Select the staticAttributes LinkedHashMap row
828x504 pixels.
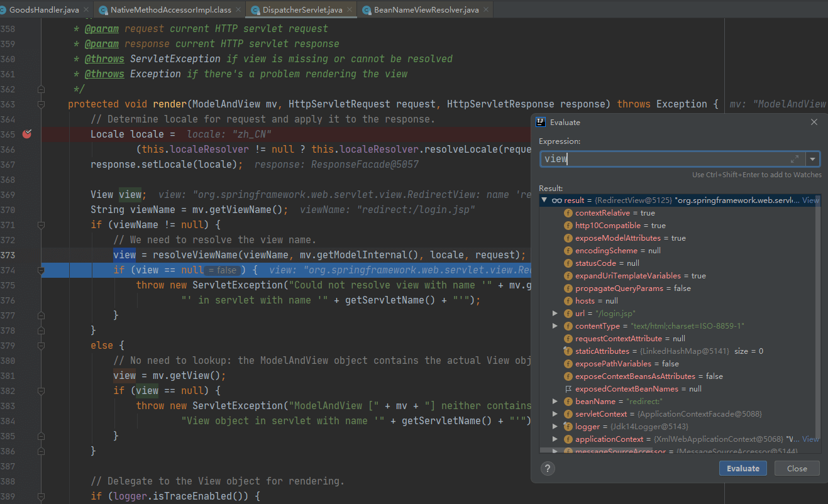pyautogui.click(x=677, y=351)
